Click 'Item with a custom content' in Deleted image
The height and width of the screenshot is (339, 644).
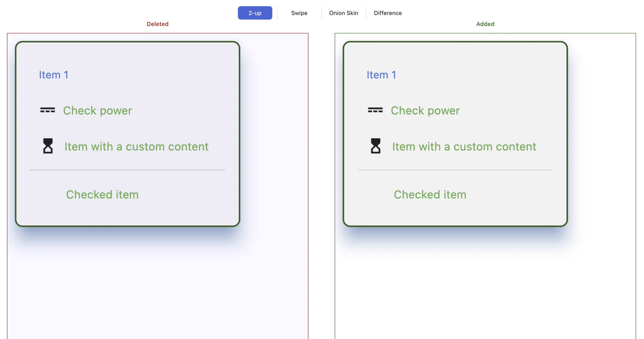(x=136, y=147)
